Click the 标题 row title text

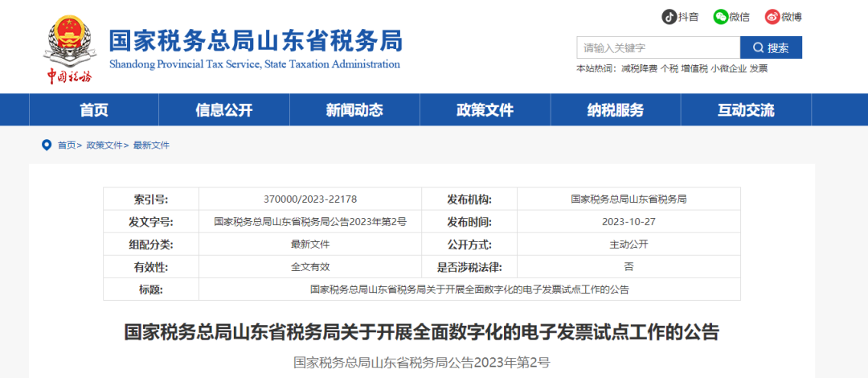[469, 290]
